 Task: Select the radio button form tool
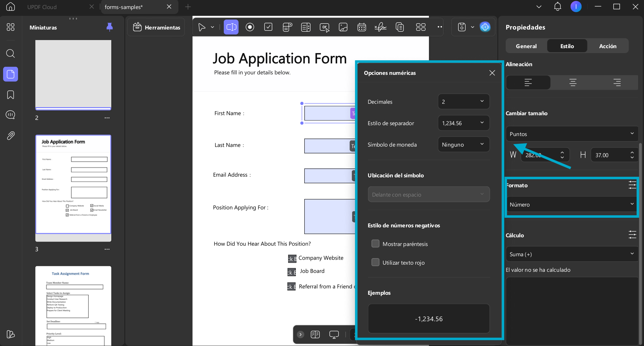[x=250, y=27]
